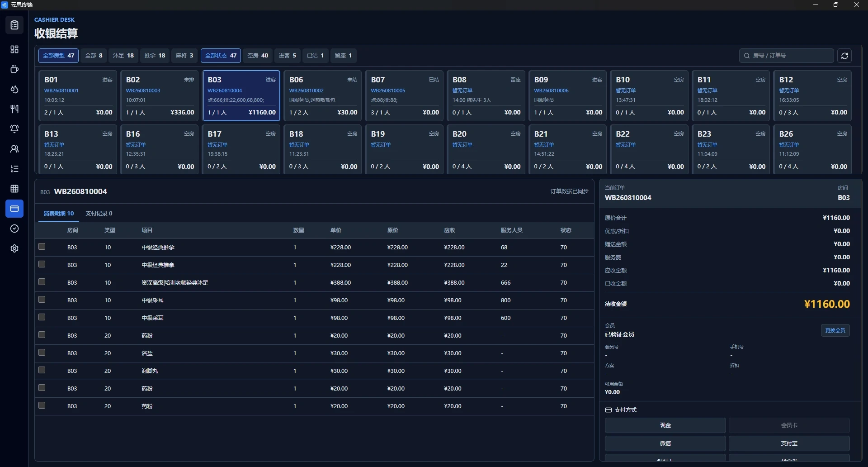Viewport: 868px width, 467px height.
Task: Filter rooms by 进客 5 status
Action: point(288,56)
